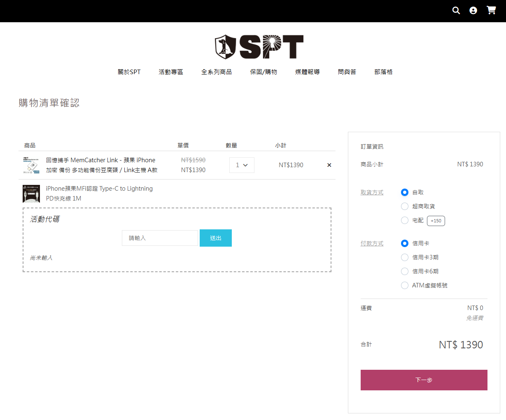Select the NT$ 1390 total amount
The width and height of the screenshot is (506, 420).
click(461, 345)
